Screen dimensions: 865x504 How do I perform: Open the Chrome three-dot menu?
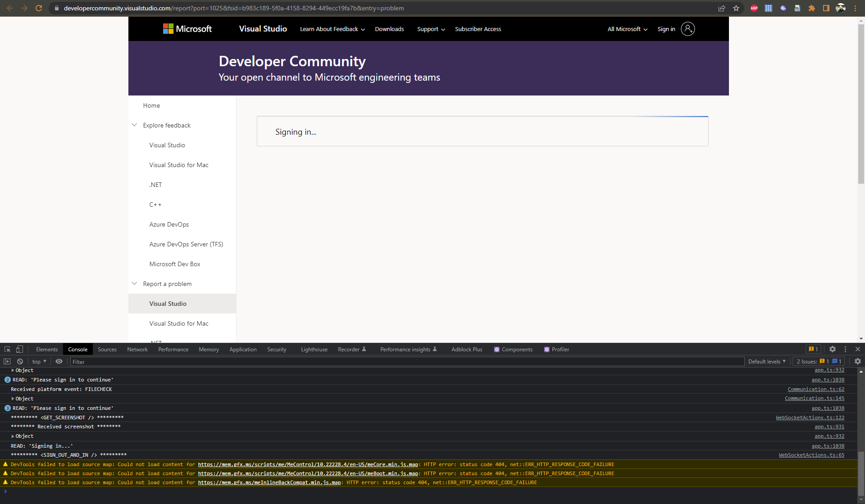click(855, 8)
